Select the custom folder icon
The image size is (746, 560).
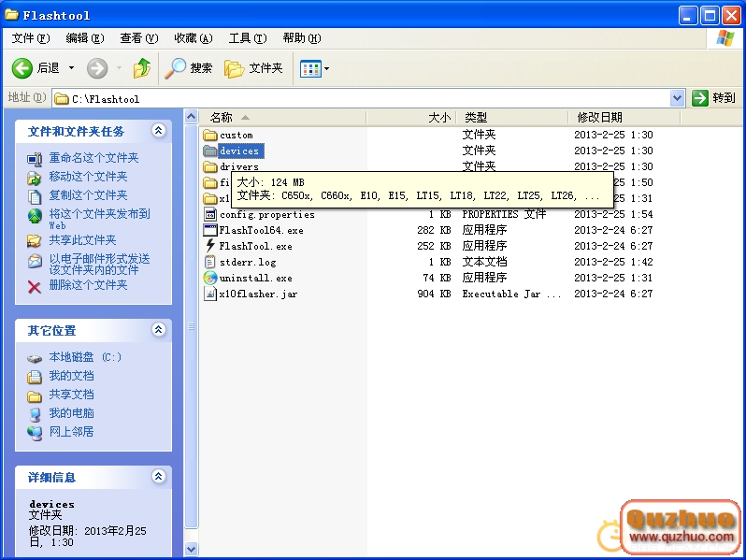coord(209,136)
